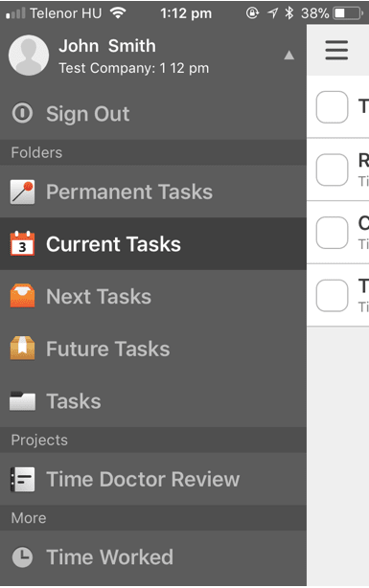The image size is (369, 588).
Task: Select the Permanent Tasks pin icon
Action: [22, 192]
